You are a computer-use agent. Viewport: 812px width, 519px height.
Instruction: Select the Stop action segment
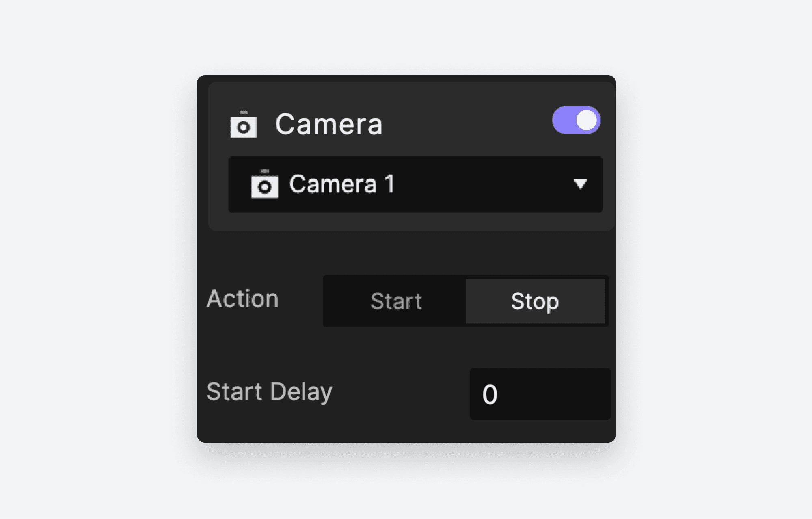coord(535,301)
